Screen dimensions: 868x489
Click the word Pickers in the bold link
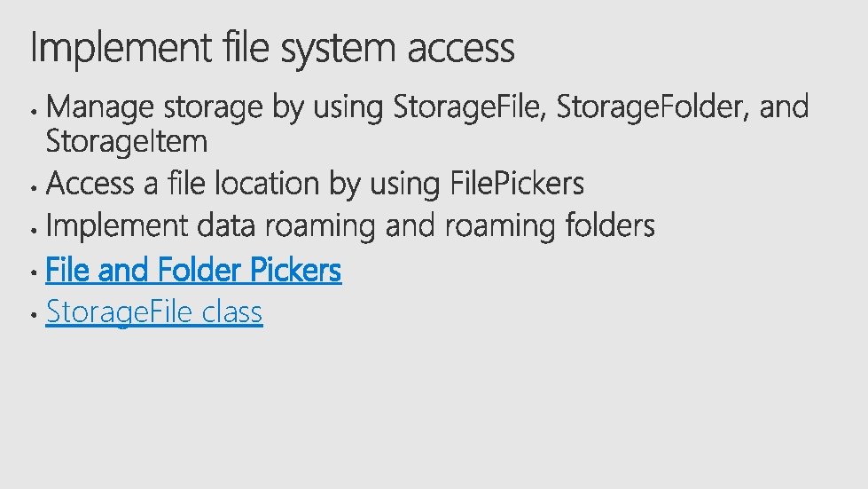coord(295,271)
